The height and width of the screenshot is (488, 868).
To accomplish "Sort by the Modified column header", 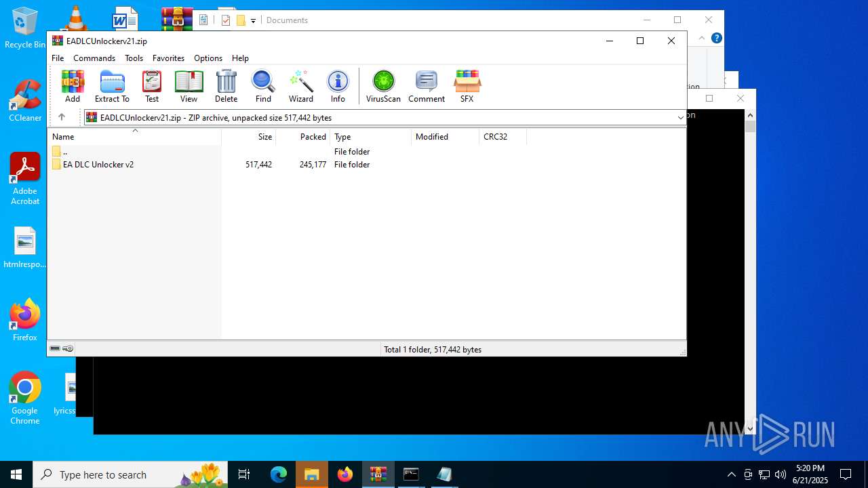I will 446,136.
